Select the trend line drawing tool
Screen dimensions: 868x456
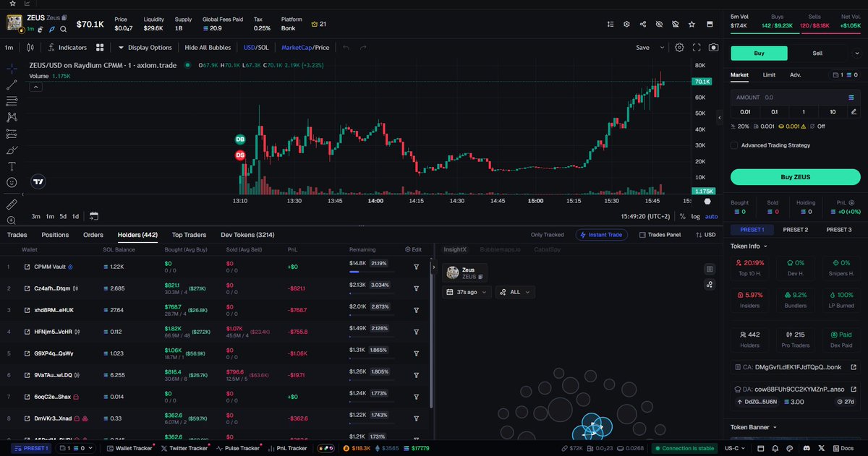tap(12, 85)
